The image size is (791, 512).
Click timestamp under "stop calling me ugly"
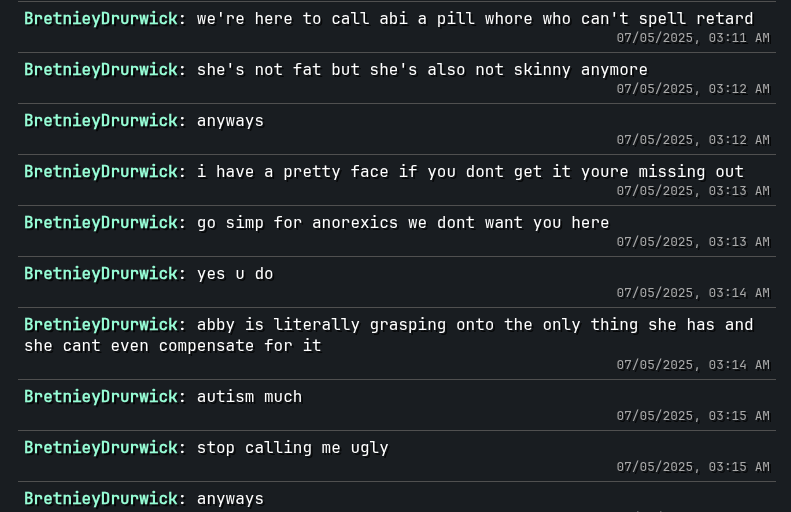[x=692, y=467]
